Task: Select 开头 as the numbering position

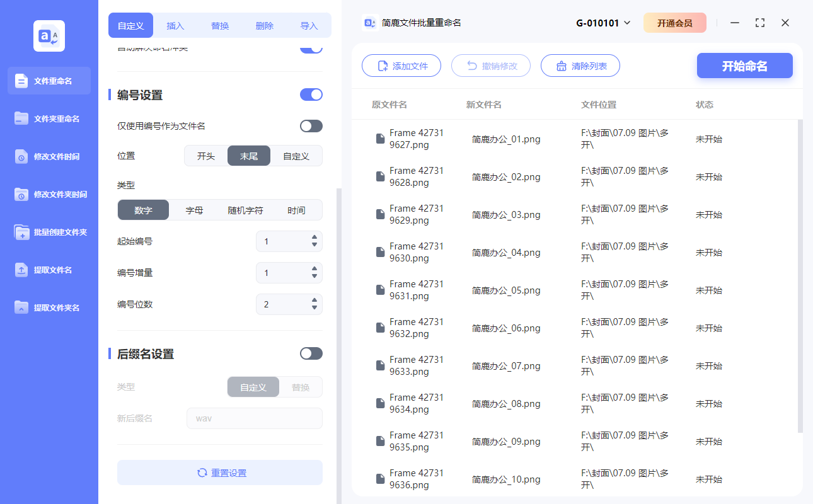Action: coord(205,156)
